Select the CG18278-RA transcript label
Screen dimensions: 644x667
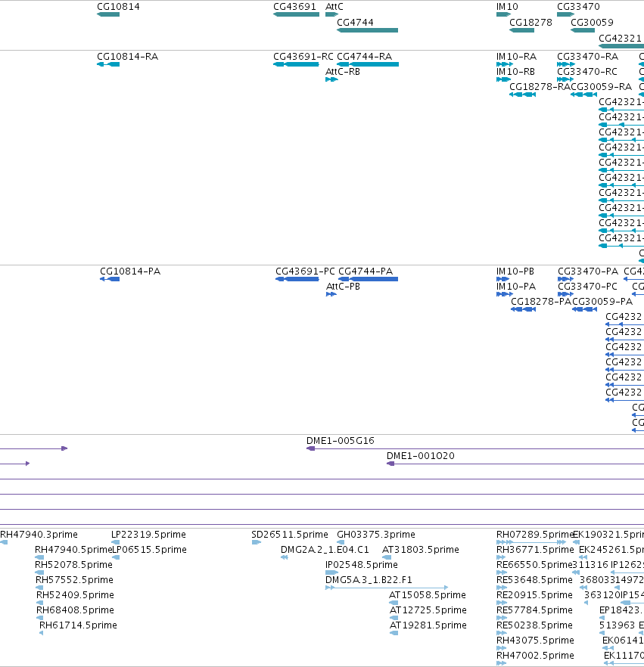point(540,87)
